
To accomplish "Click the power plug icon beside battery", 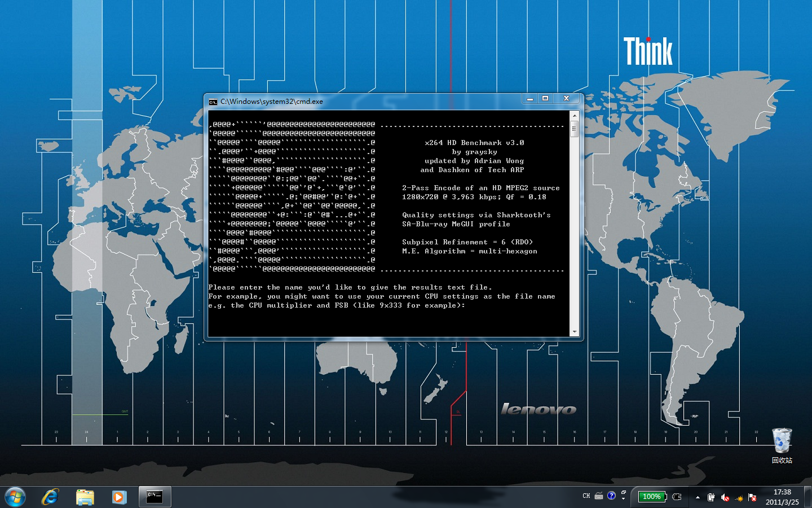I will 677,497.
